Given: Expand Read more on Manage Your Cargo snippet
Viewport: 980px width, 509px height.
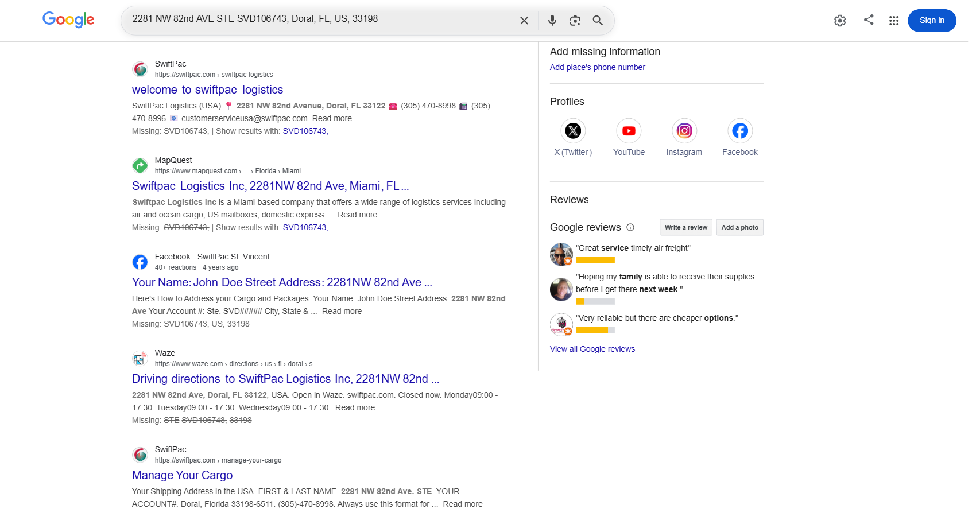Looking at the screenshot, I should pyautogui.click(x=463, y=504).
